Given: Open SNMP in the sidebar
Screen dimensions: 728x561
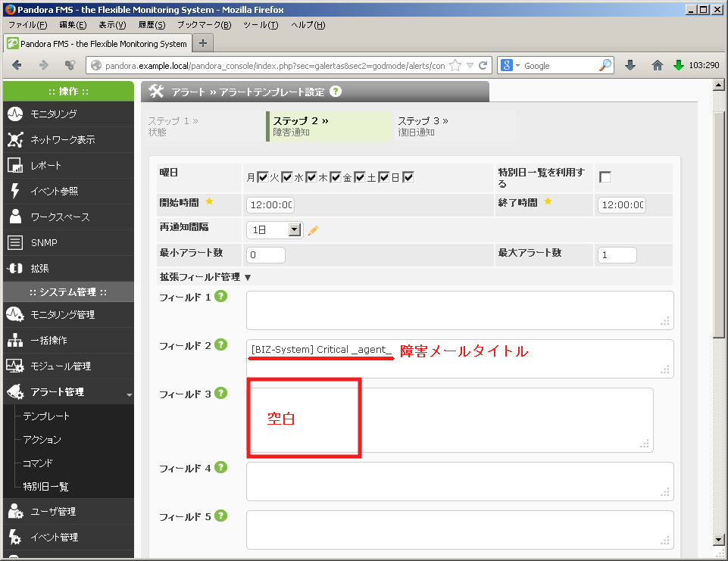Looking at the screenshot, I should [x=68, y=243].
